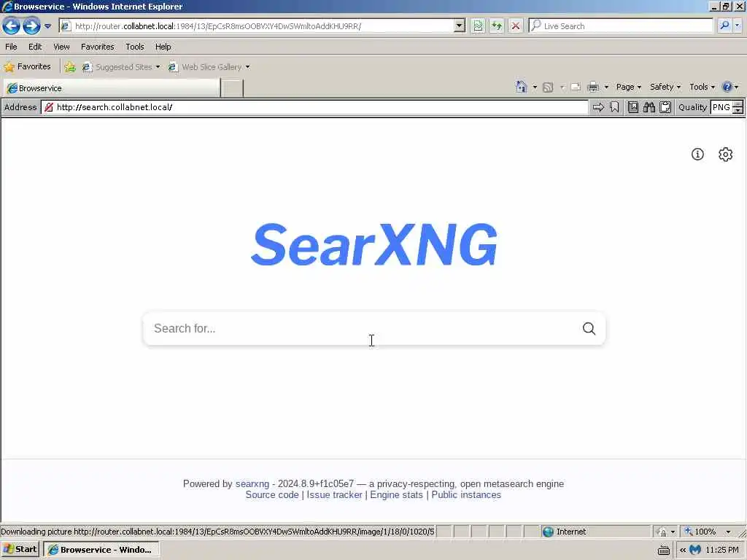Stop loading with the red X icon

pos(516,26)
